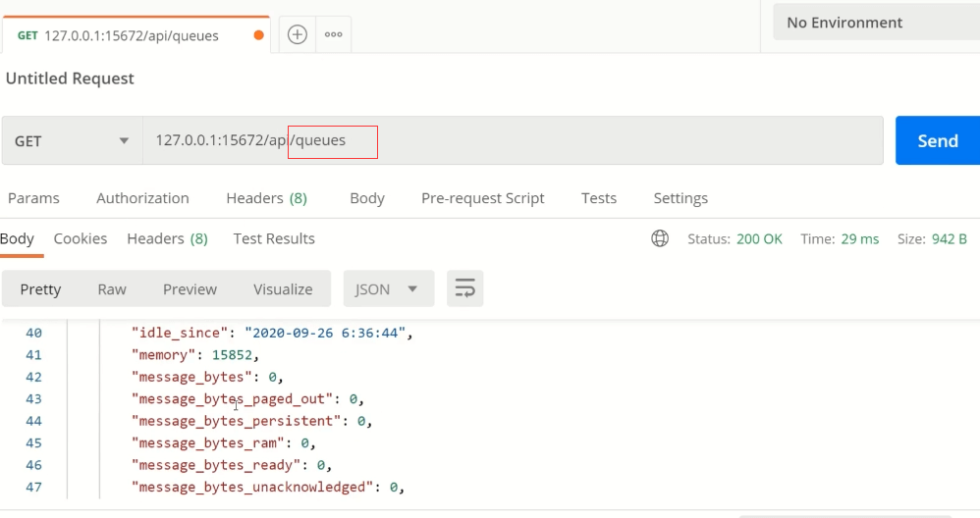Image resolution: width=980 pixels, height=518 pixels.
Task: Select Raw response view
Action: click(x=112, y=289)
